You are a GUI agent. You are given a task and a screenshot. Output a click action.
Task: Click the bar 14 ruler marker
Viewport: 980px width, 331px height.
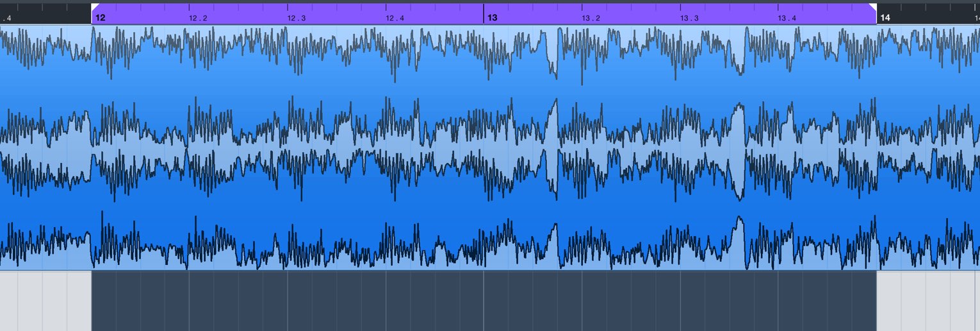point(885,18)
